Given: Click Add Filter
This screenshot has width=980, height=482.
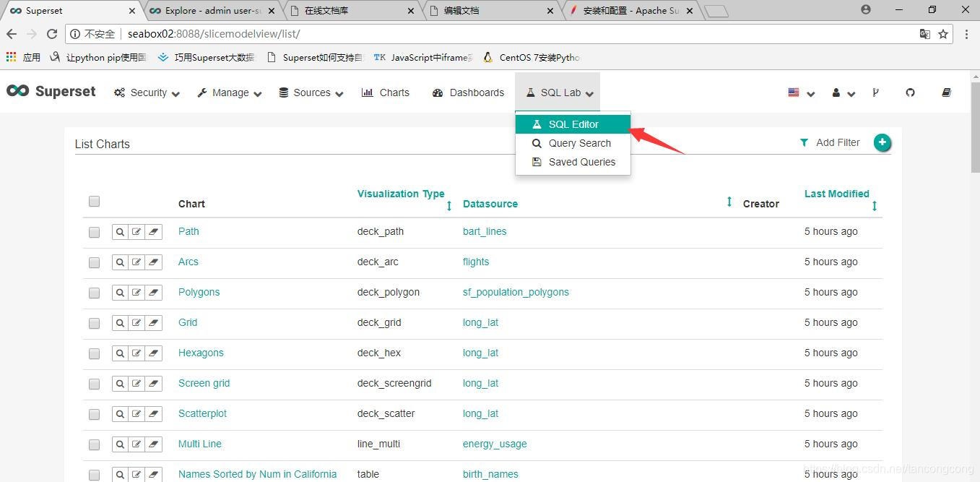Looking at the screenshot, I should [830, 142].
